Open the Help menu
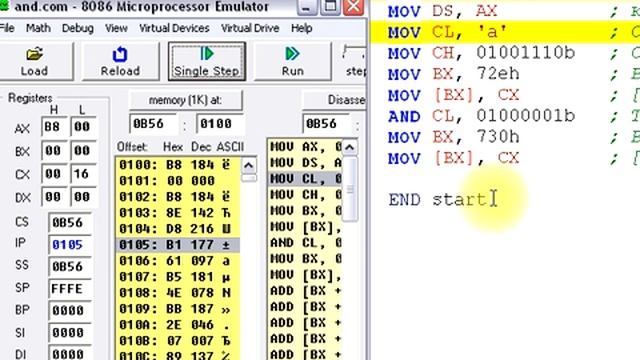The image size is (640, 360). (x=302, y=28)
